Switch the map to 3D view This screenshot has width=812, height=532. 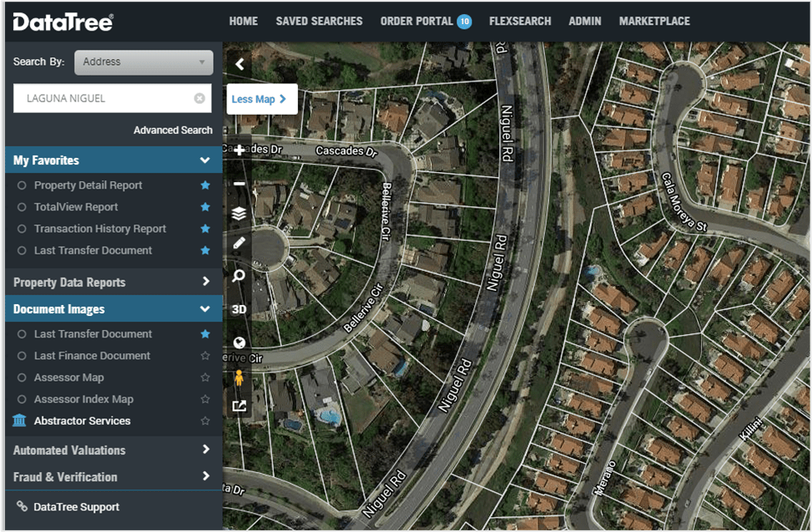pyautogui.click(x=239, y=309)
